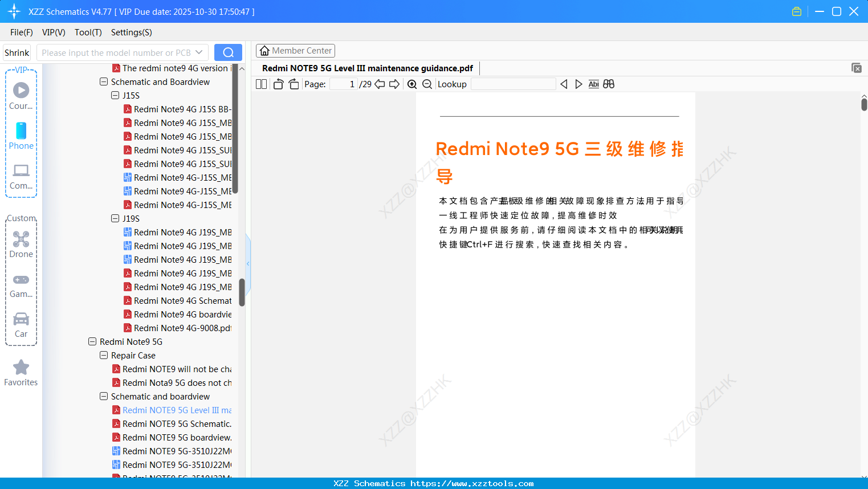Click the blue magnifier search button

(x=228, y=52)
